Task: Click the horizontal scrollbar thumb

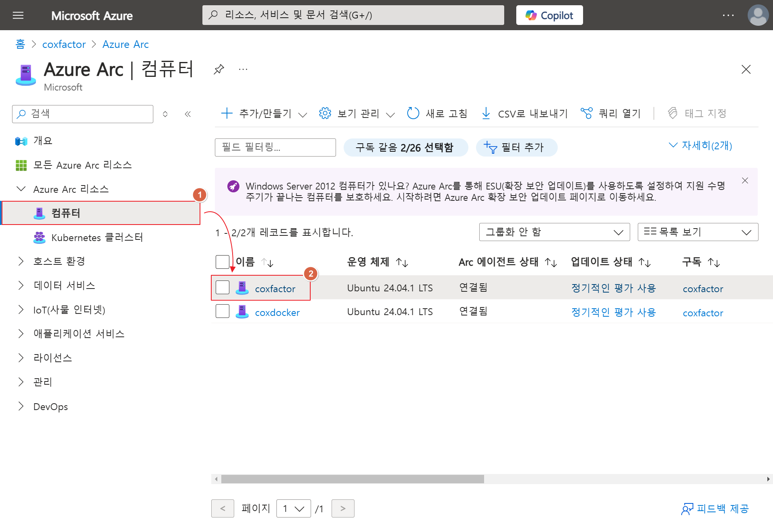Action: [x=352, y=479]
